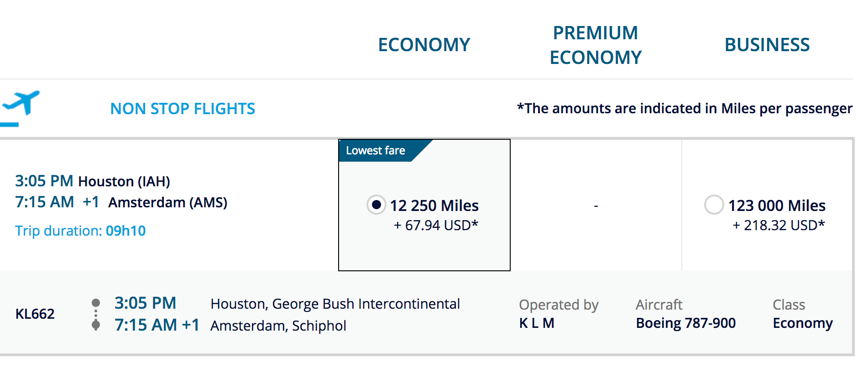Click the premium economy dash cell
Viewport: 868px width, 369px height.
point(596,206)
